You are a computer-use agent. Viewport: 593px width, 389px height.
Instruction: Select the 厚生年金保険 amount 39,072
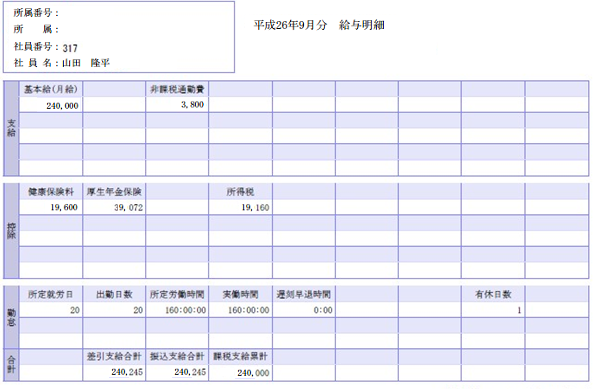coord(129,208)
